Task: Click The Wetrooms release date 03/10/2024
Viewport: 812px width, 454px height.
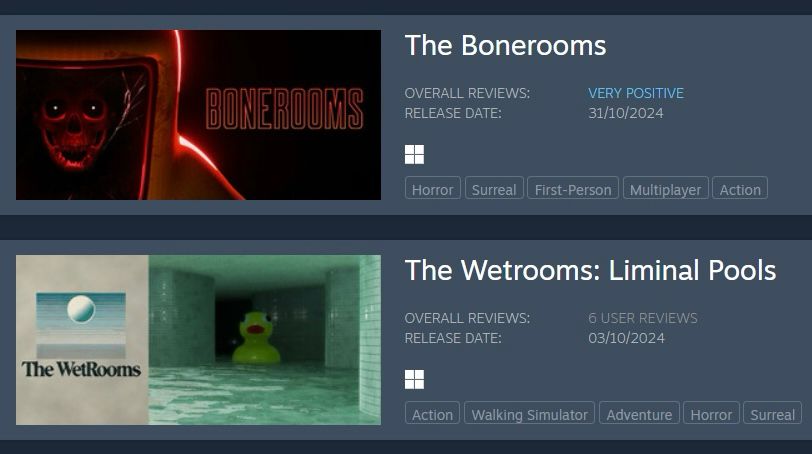Action: pos(626,338)
